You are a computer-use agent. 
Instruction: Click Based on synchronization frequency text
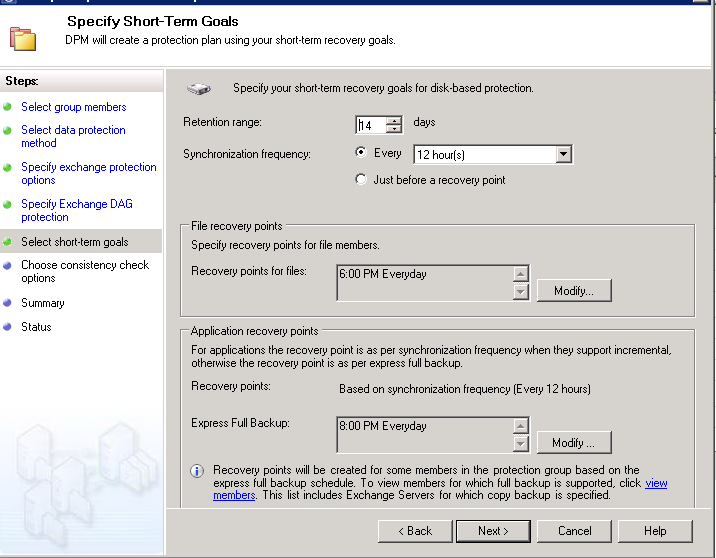(465, 389)
